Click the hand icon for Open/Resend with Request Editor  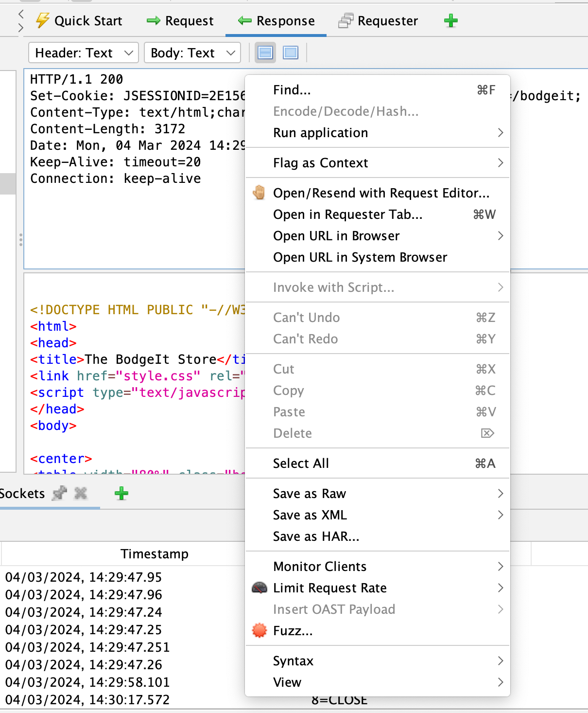pyautogui.click(x=259, y=193)
